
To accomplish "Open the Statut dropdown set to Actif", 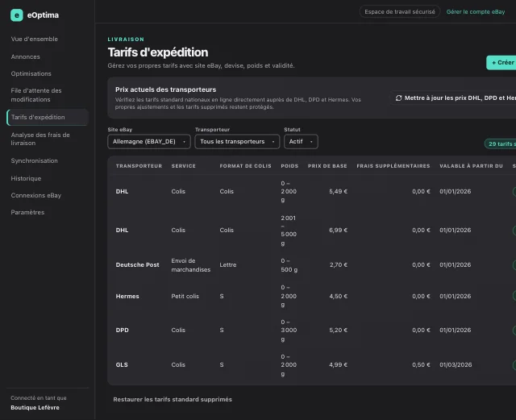I will coord(301,142).
